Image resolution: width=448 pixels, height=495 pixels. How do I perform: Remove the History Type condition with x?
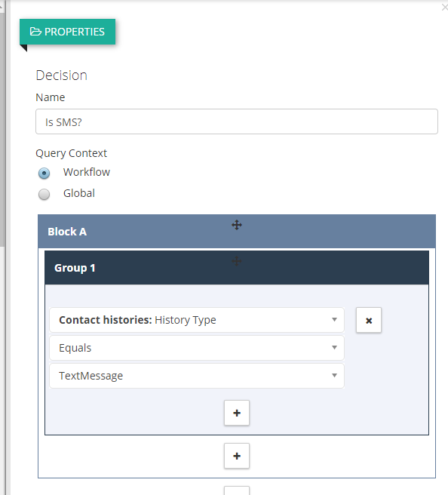(369, 320)
